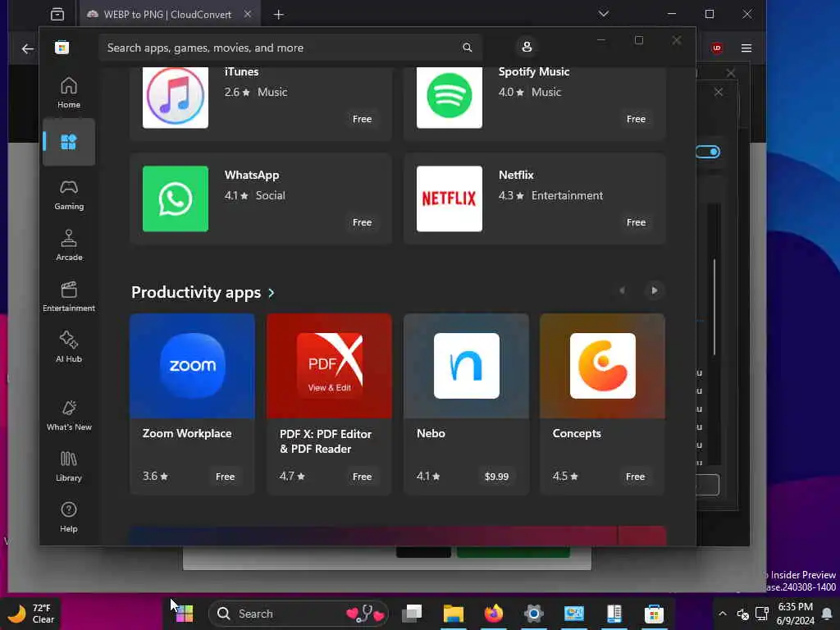Open Help in the Store sidebar

(x=69, y=517)
